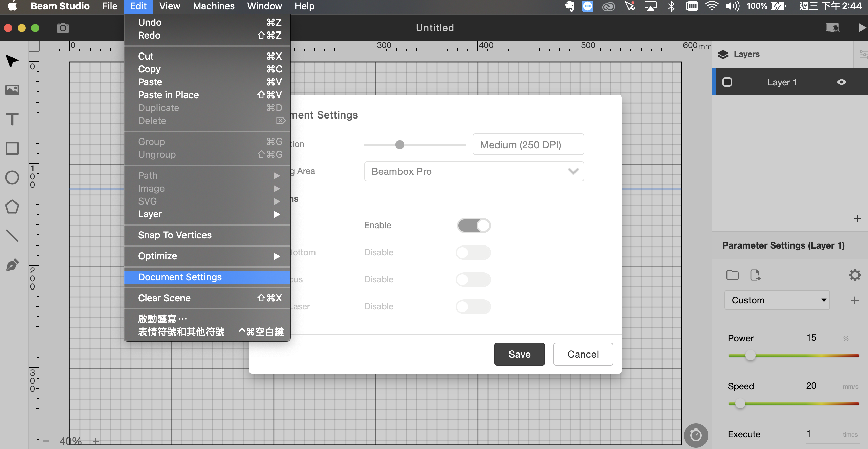Image resolution: width=868 pixels, height=449 pixels.
Task: Open the Bluetooth menu bar icon
Action: (x=671, y=6)
